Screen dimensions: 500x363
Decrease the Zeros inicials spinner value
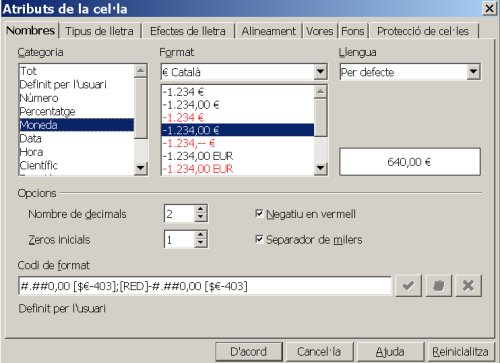(x=200, y=243)
